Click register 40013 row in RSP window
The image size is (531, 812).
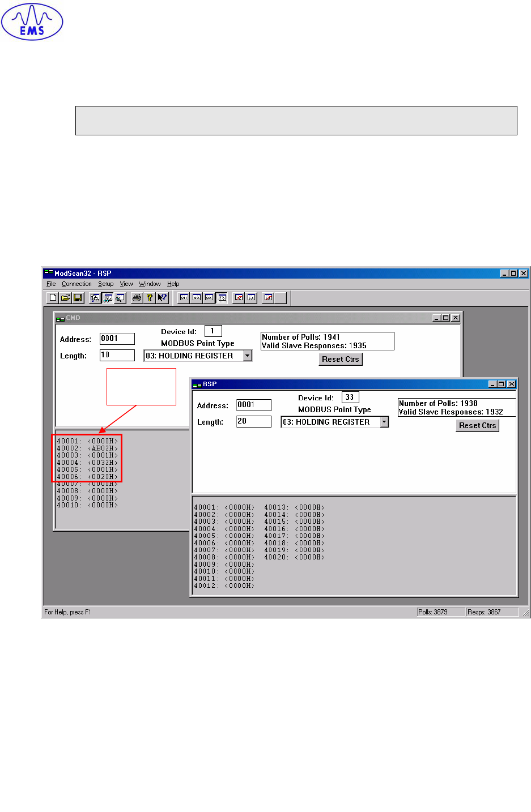[x=295, y=507]
